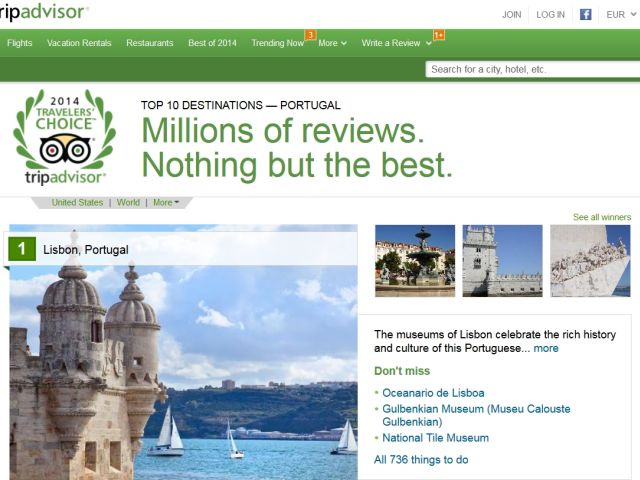This screenshot has width=640, height=480.
Task: View the fountain square thumbnail photo
Action: (414, 260)
